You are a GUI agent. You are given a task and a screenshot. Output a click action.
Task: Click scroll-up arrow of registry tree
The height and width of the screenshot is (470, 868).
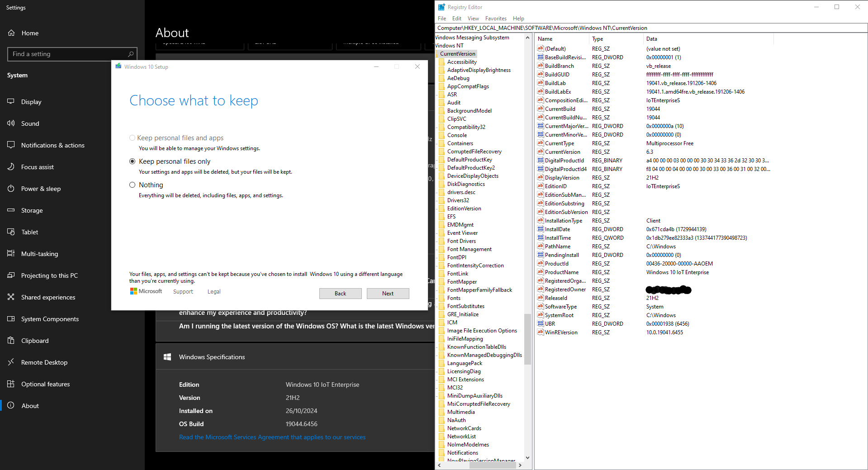tap(527, 38)
